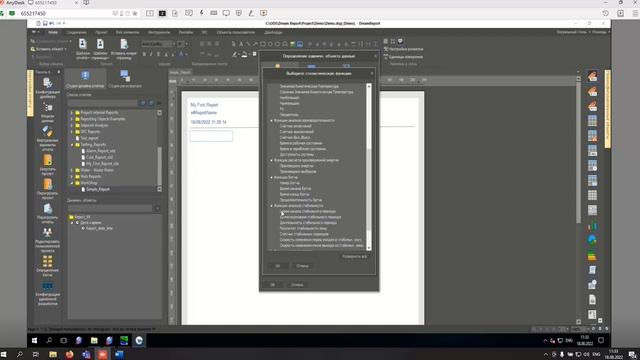This screenshot has height=360, width=640.
Task: Select the Report Design Studio icon
Action: pyautogui.click(x=85, y=76)
